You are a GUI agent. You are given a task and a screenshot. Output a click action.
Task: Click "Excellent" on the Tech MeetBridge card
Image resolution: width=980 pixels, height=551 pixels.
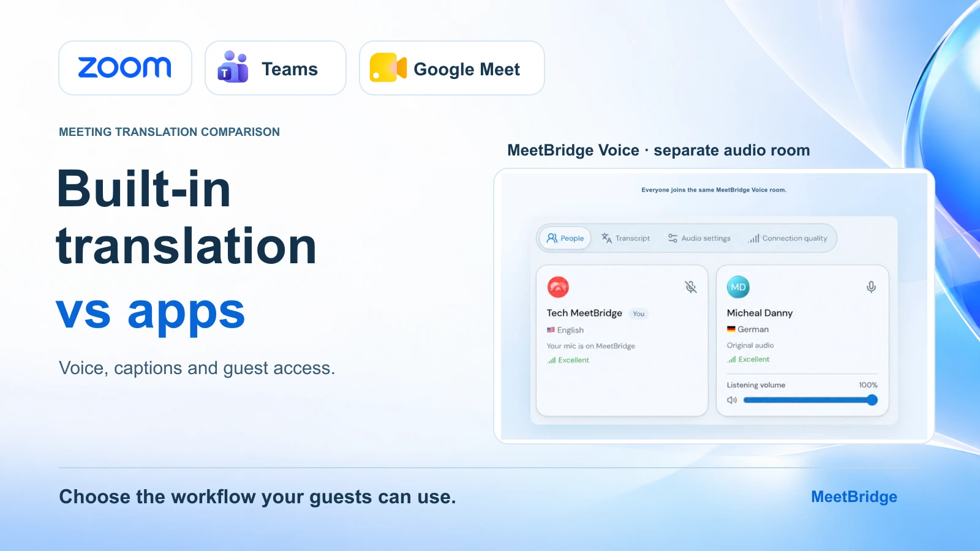[x=568, y=360]
